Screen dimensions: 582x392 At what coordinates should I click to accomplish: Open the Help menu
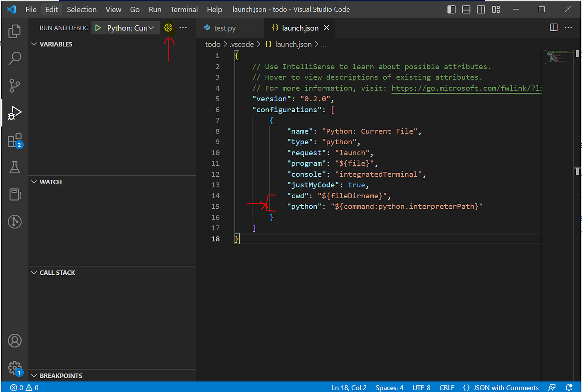[215, 9]
